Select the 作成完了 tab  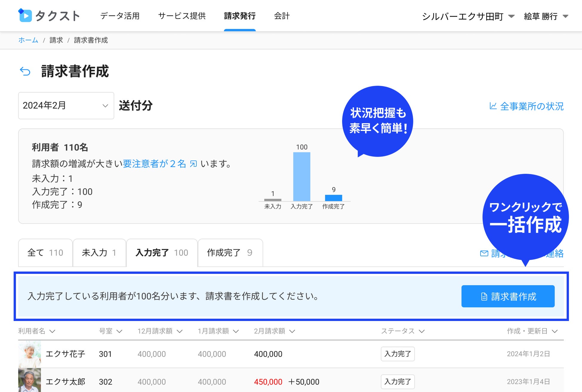[230, 253]
